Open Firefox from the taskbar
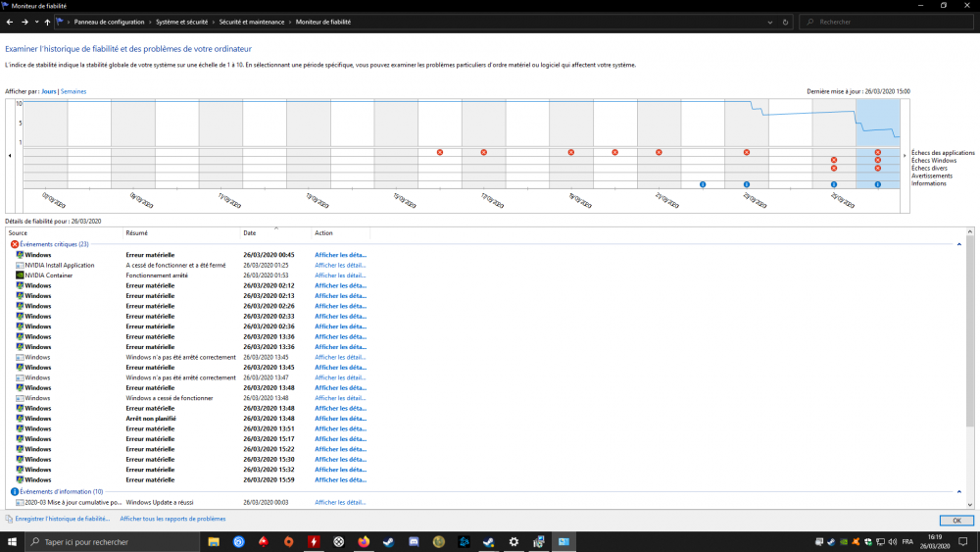Screen dimensions: 980x552 tap(364, 541)
